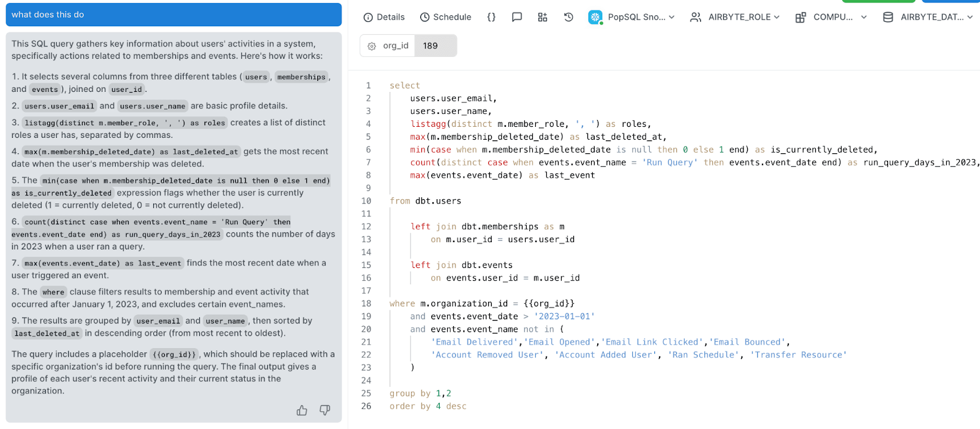
Task: Click the 'Transfer Resource' string
Action: coord(799,355)
